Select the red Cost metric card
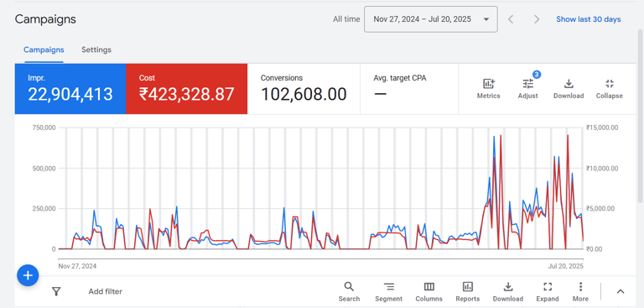The height and width of the screenshot is (308, 644). tap(186, 89)
